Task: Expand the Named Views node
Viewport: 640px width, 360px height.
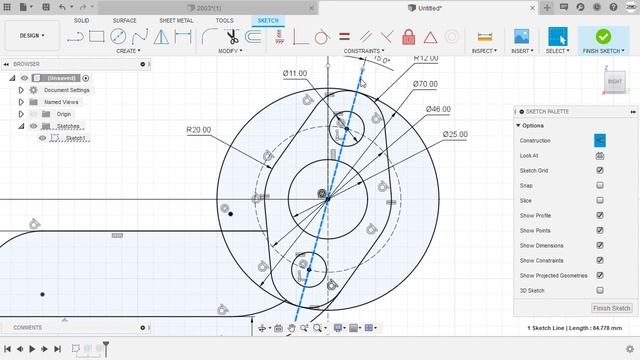Action: click(x=21, y=102)
